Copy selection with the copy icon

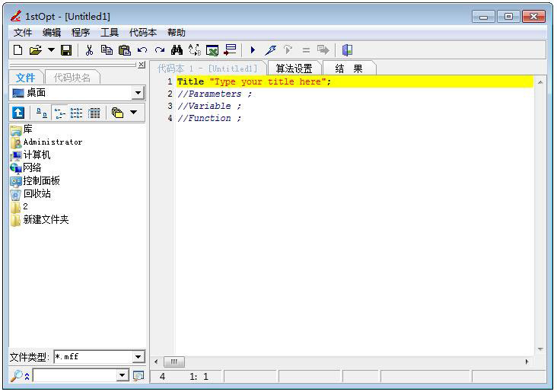click(x=107, y=50)
